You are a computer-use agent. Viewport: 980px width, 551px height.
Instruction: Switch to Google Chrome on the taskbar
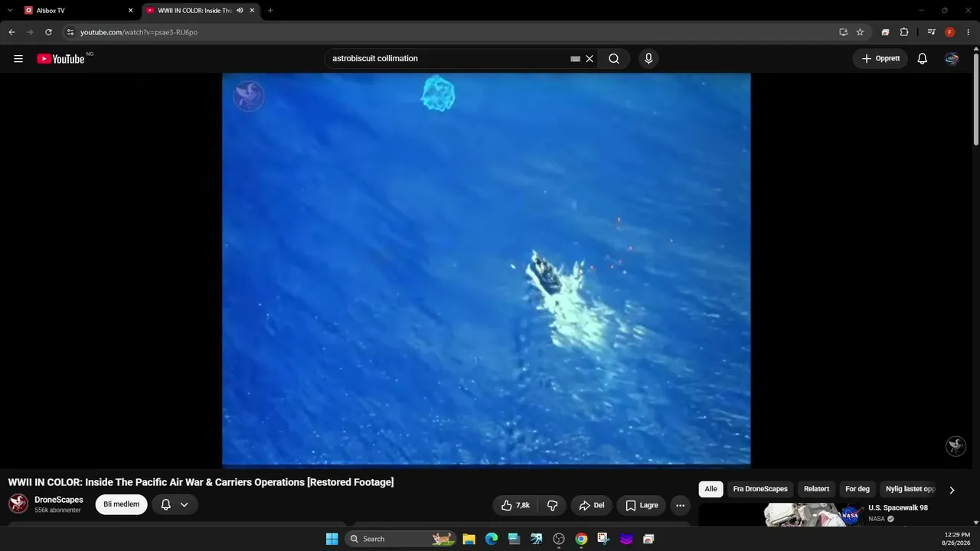[581, 539]
